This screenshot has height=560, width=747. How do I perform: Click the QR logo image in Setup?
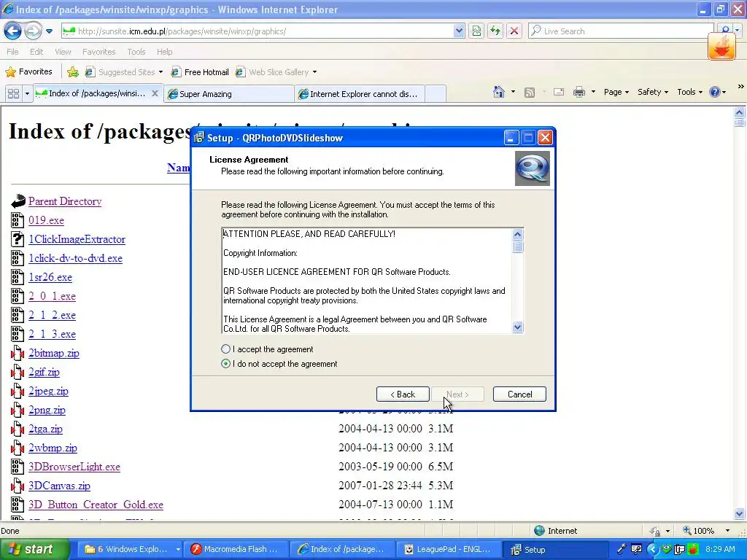tap(533, 168)
